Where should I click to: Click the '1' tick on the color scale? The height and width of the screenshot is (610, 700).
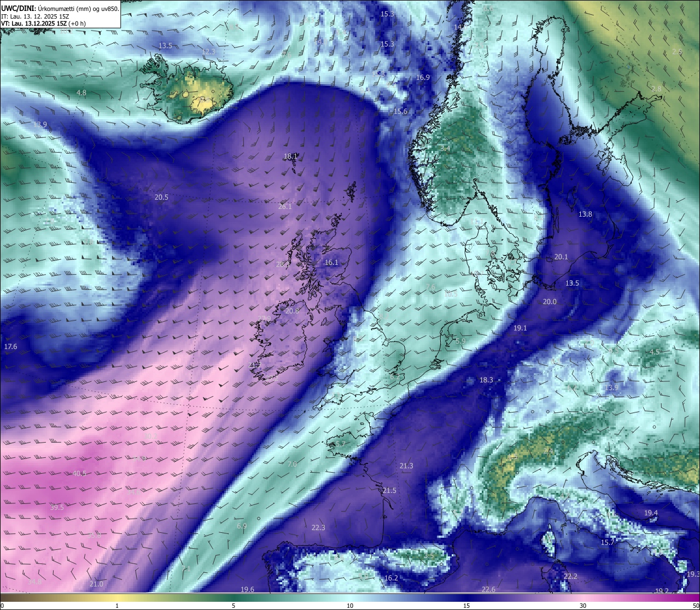(x=117, y=606)
